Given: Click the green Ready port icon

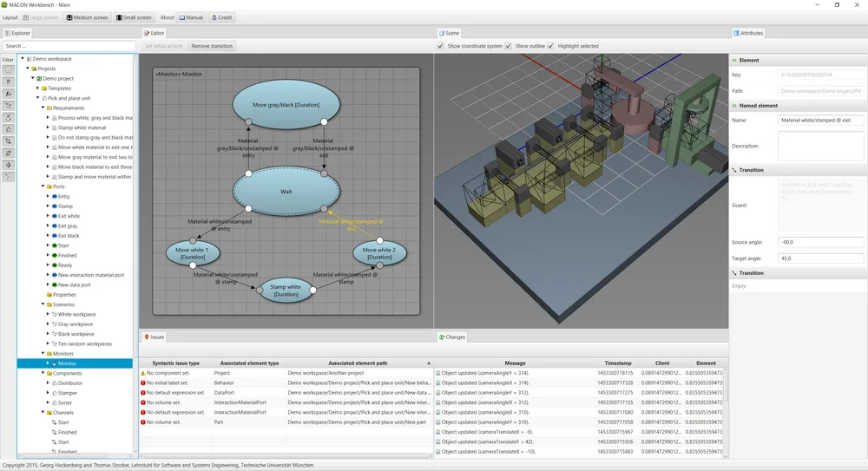Looking at the screenshot, I should click(55, 265).
